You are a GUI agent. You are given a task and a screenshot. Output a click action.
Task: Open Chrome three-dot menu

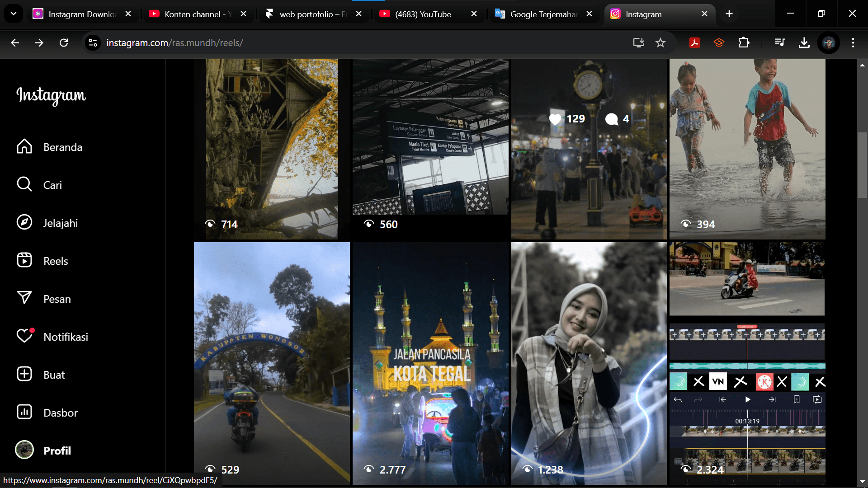point(853,43)
